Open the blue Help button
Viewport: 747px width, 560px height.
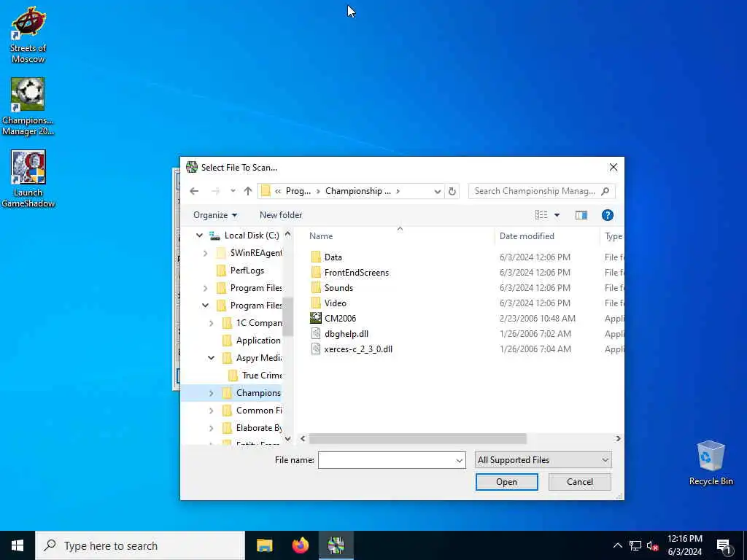608,215
